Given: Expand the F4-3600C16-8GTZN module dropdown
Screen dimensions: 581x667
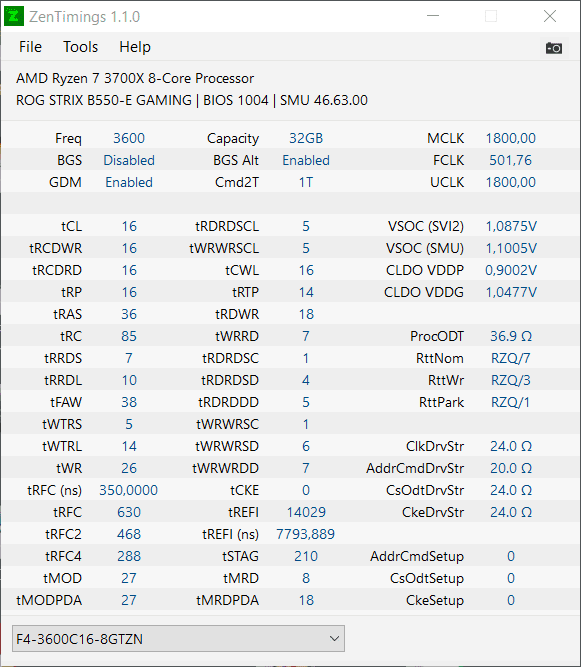Looking at the screenshot, I should 178,638.
